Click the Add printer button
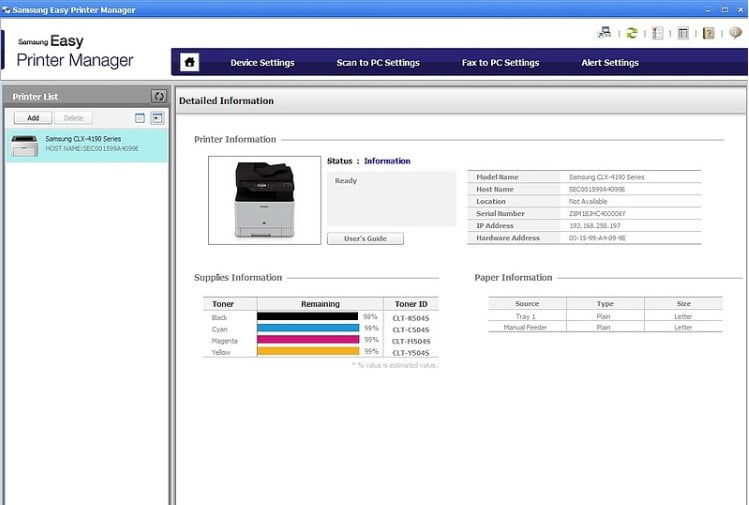Viewport: 749px width, 505px height. coord(33,118)
